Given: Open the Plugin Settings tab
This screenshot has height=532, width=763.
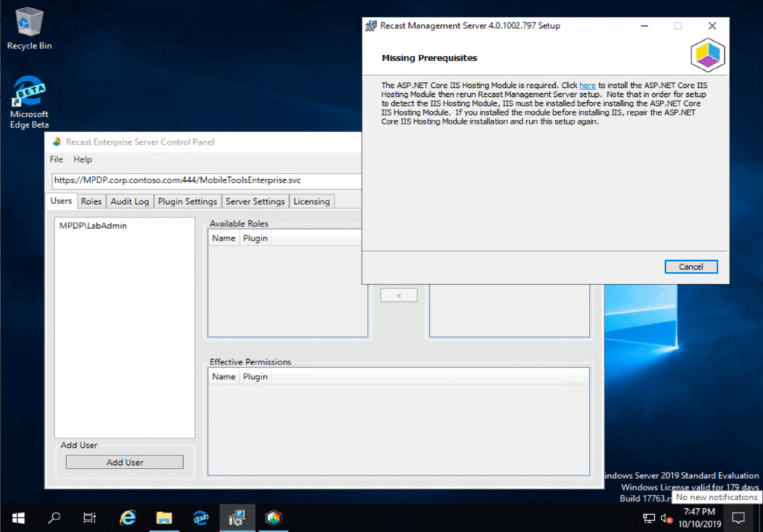Looking at the screenshot, I should coord(187,201).
